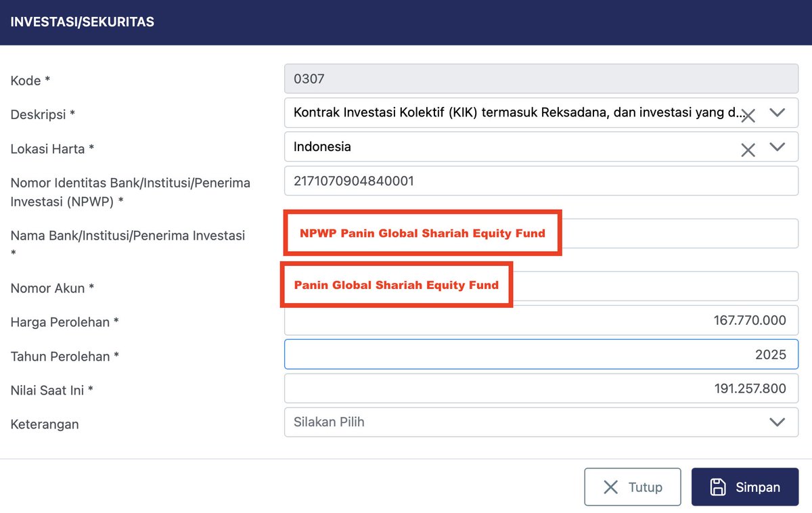Click the INVESTASI/SEKURITAS dialog title
The height and width of the screenshot is (513, 812).
pos(83,22)
